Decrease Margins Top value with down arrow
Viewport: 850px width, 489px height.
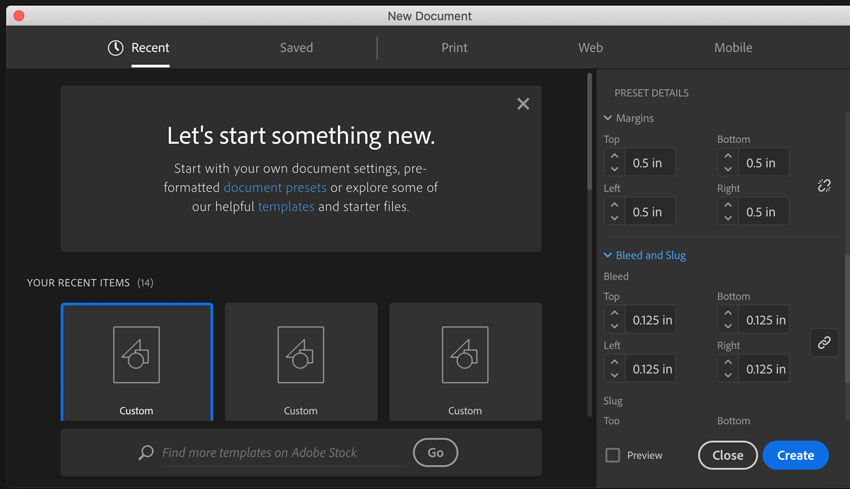[x=614, y=169]
